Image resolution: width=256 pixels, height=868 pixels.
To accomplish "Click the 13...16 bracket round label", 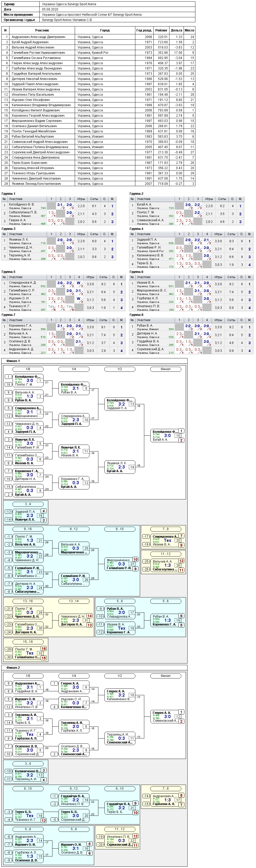I will coord(28,601).
